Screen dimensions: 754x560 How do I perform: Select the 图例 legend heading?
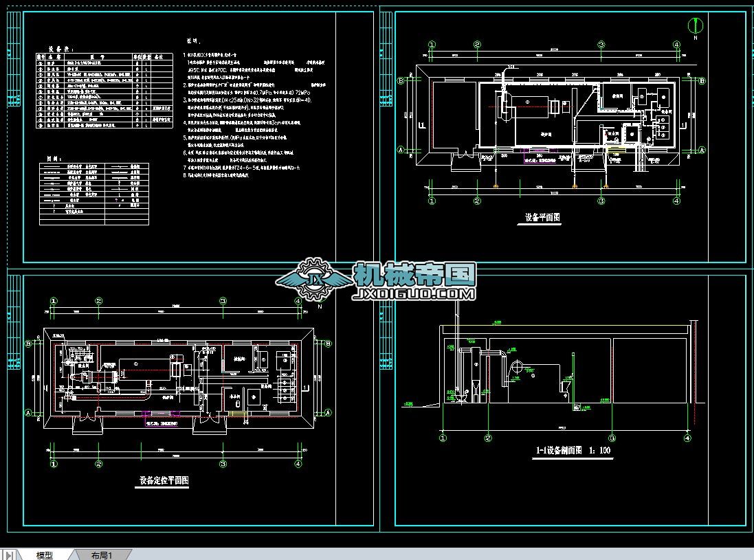[53, 158]
